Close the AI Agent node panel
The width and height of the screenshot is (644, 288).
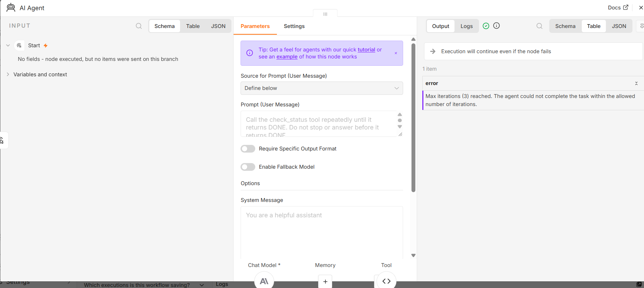(641, 7)
